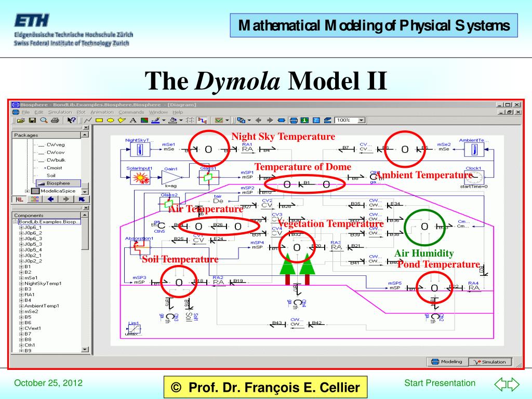Click the magnifying glass search icon
Viewport: 532px width, 399px height.
point(44,120)
